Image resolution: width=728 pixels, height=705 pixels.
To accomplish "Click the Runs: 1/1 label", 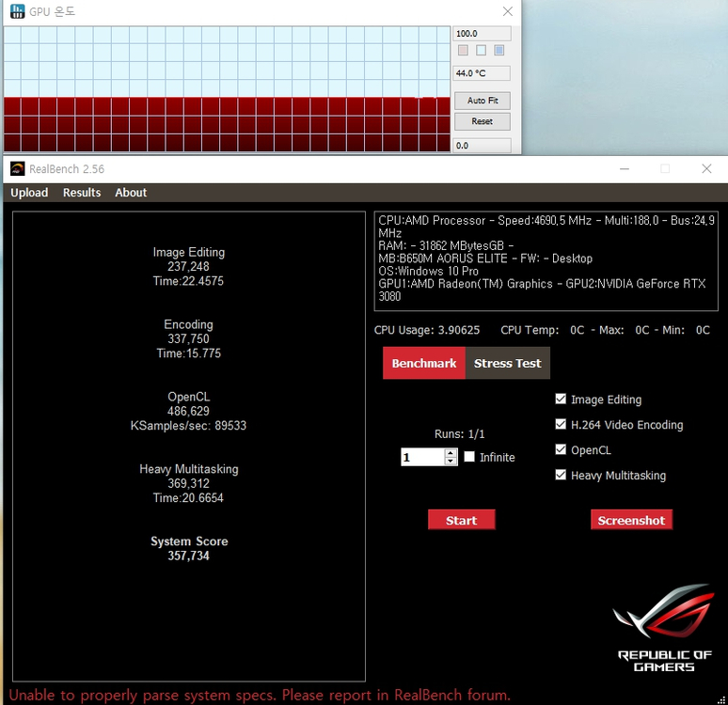I will point(459,434).
